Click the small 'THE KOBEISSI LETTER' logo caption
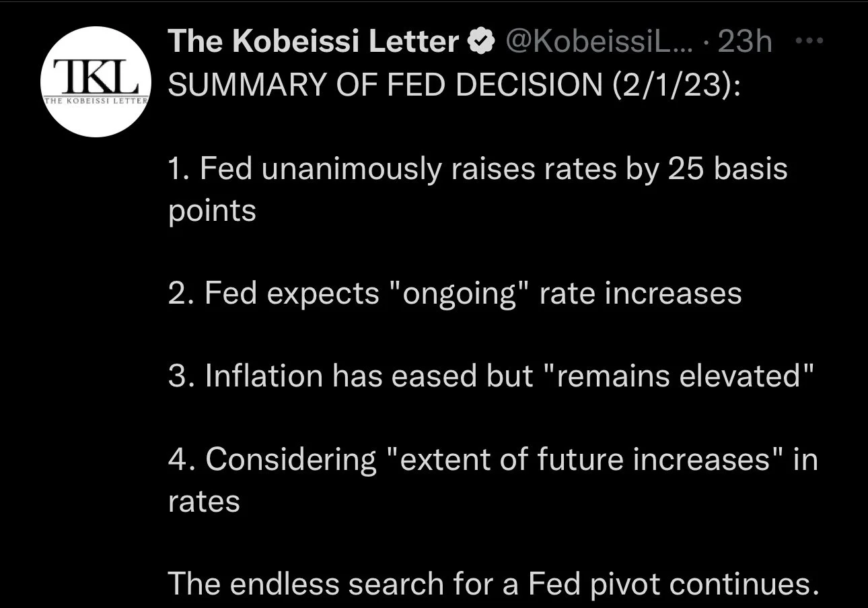Image resolution: width=868 pixels, height=608 pixels. tap(94, 101)
